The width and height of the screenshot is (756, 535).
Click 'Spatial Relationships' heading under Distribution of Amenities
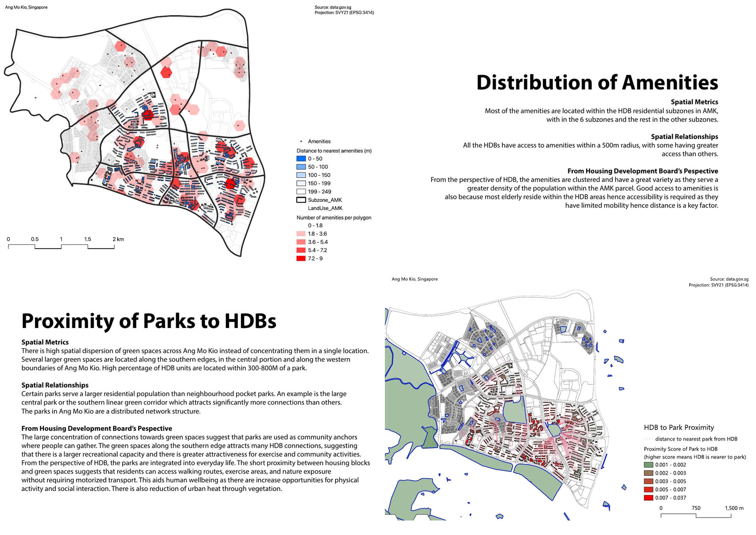pyautogui.click(x=685, y=137)
